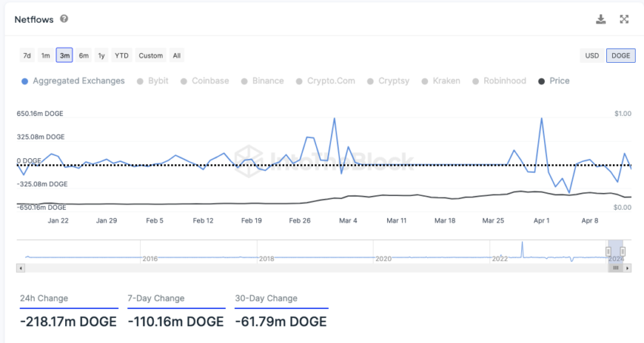
Task: Click the download chart icon
Action: [x=601, y=20]
